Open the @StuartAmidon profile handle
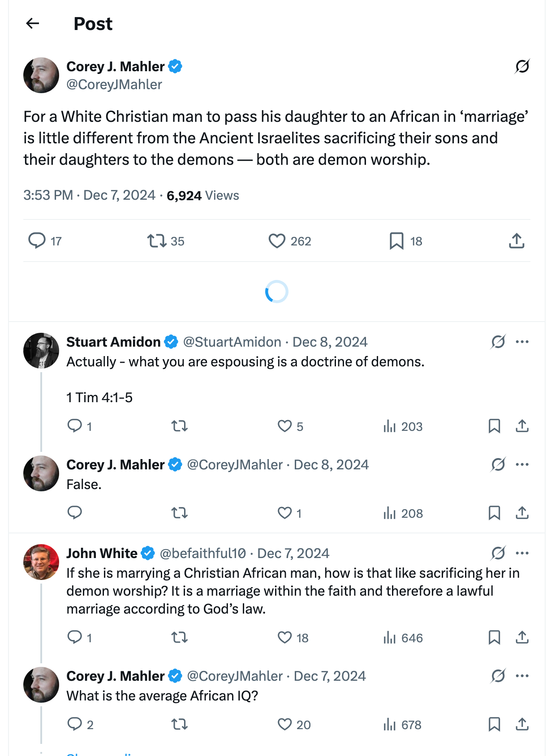This screenshot has height=756, width=551. [232, 342]
